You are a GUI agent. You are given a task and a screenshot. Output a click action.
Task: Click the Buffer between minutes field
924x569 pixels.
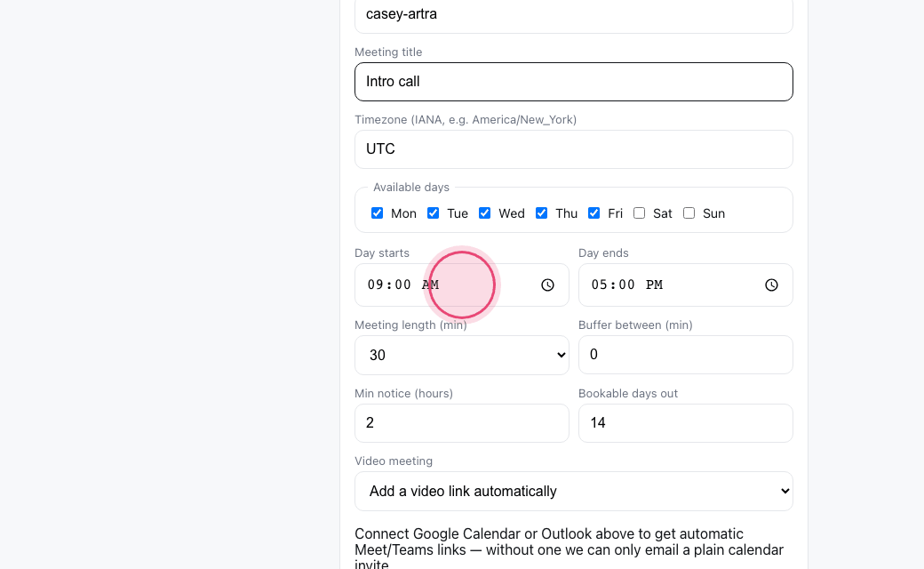pos(686,355)
